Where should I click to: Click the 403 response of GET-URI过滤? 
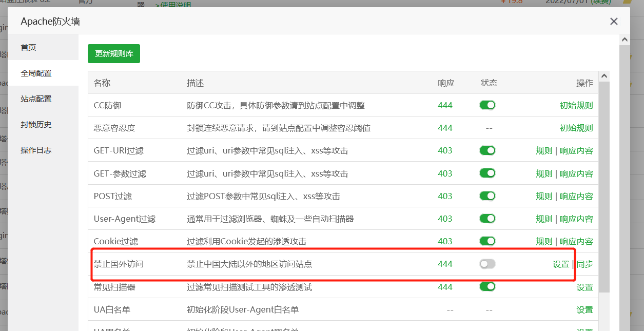tap(445, 150)
